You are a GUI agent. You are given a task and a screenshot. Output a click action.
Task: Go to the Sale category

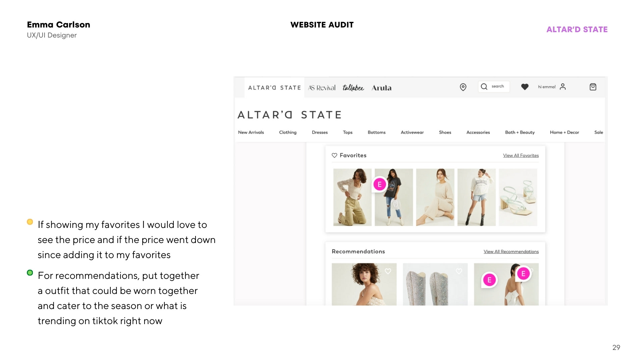pos(599,132)
